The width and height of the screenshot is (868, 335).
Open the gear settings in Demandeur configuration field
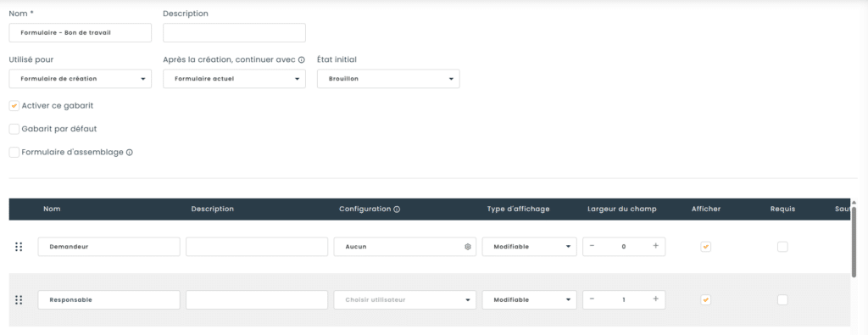[x=467, y=247]
